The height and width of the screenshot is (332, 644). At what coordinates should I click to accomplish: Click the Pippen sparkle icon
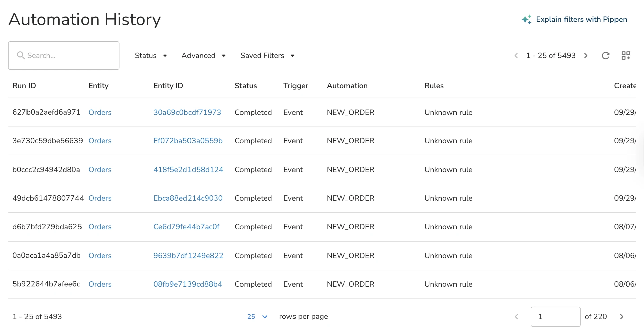coord(526,20)
